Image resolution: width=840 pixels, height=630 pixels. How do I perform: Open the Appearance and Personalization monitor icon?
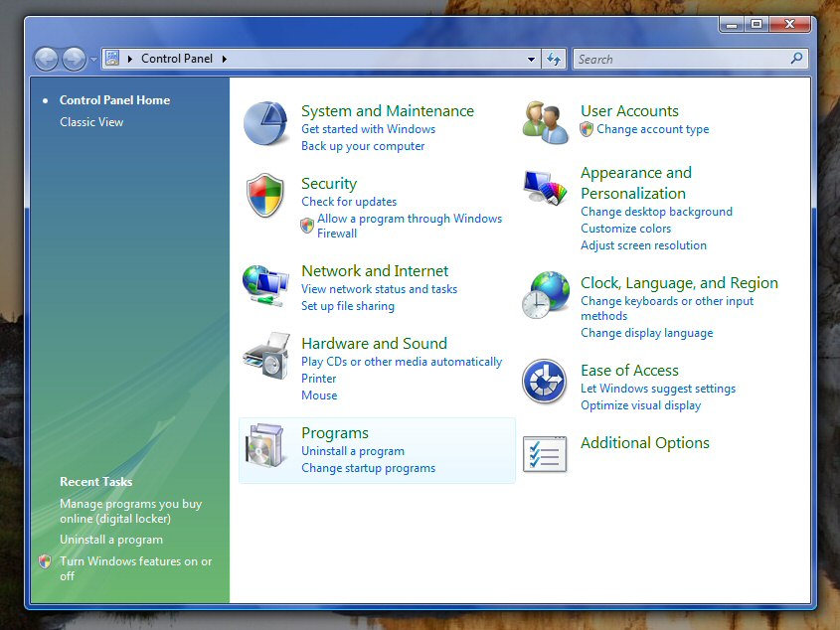tap(545, 187)
